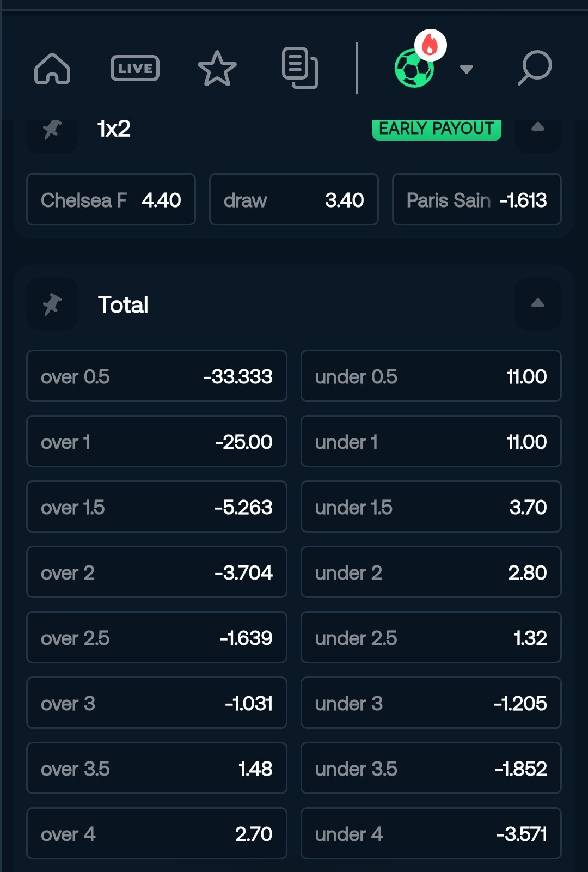The image size is (588, 872).
Task: Select over 2.5 at -1.639
Action: point(157,637)
